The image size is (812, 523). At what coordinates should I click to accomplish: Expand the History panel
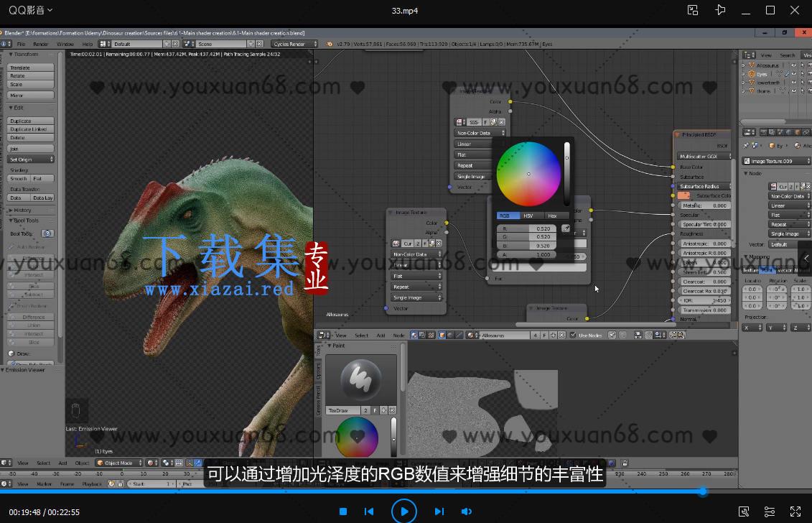point(11,210)
